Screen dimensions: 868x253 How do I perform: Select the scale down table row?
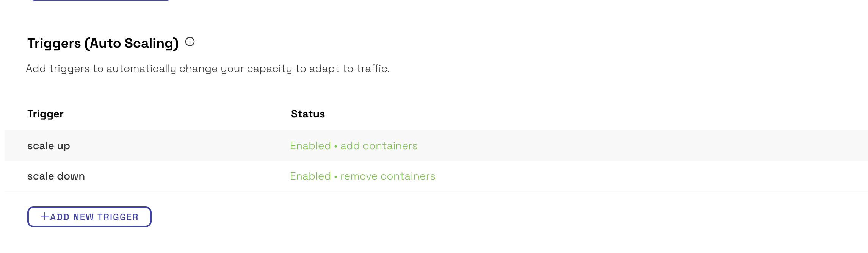[436, 176]
